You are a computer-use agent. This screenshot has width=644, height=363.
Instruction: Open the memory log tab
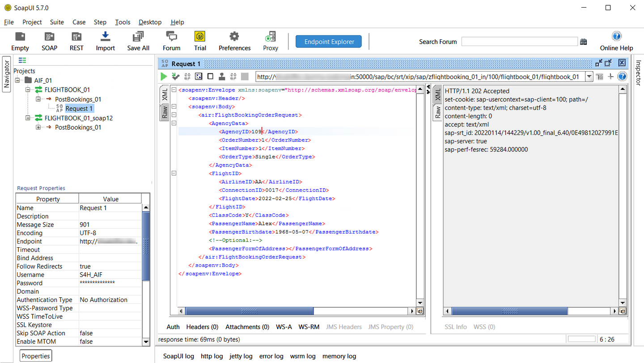pyautogui.click(x=339, y=356)
